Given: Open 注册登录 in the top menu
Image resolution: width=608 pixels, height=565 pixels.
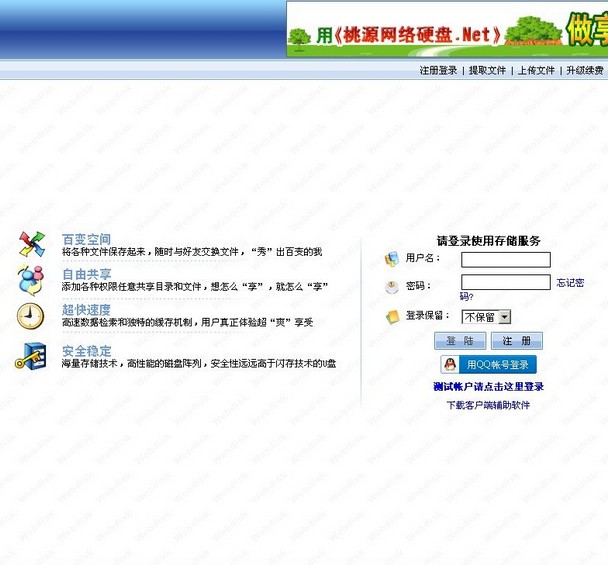Looking at the screenshot, I should (x=438, y=71).
